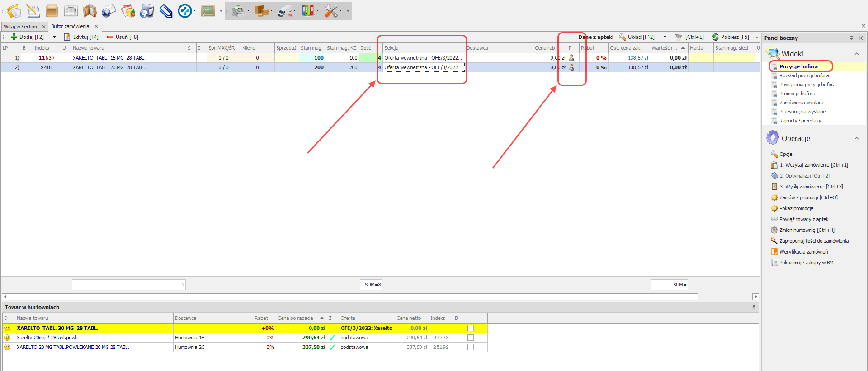Click the 2. Optymalizuj [Ctrl+2] link
Image resolution: width=868 pixels, height=371 pixels.
tap(804, 176)
